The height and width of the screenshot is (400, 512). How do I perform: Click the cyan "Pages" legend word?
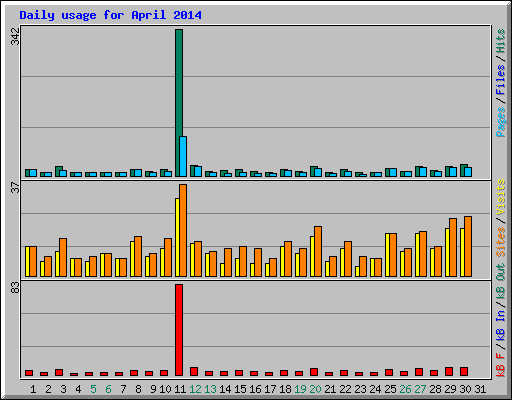pos(500,122)
